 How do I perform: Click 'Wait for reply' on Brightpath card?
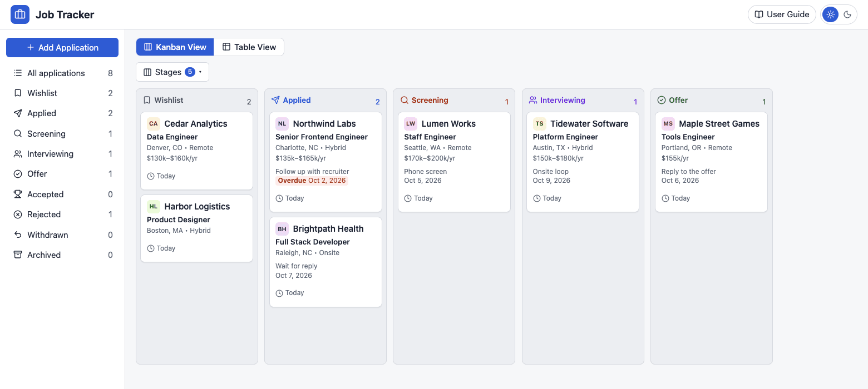coord(297,266)
